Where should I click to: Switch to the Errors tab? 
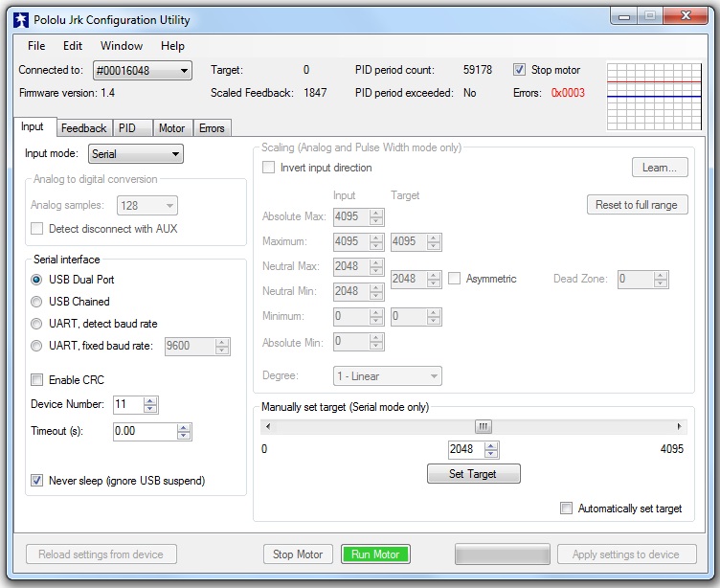click(212, 128)
